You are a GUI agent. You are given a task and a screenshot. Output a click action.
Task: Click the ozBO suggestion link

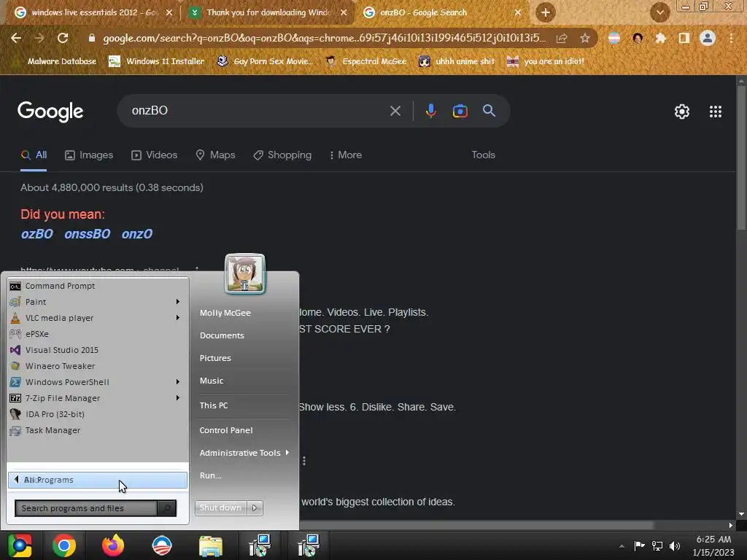(36, 234)
